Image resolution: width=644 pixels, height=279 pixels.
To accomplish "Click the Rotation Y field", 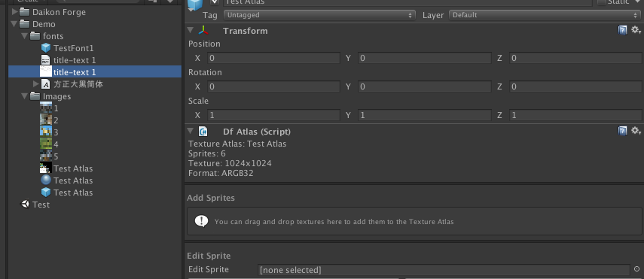I will click(424, 86).
